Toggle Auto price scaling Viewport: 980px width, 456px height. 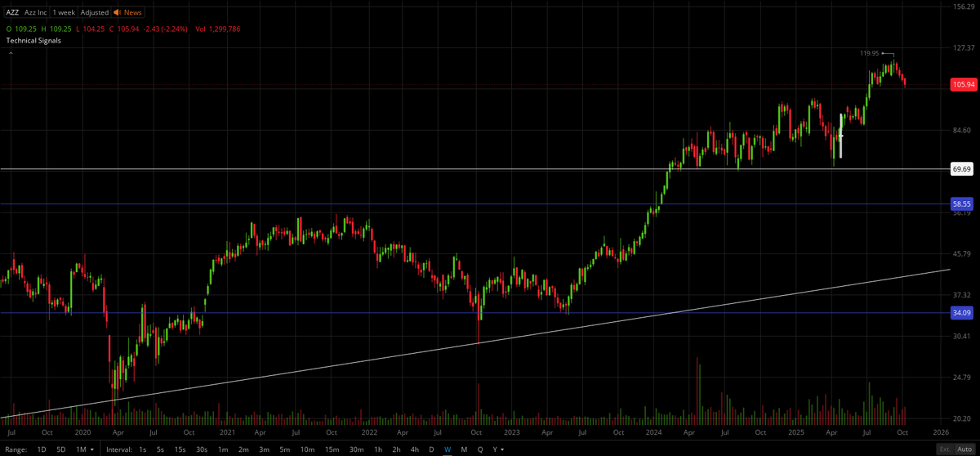964,449
